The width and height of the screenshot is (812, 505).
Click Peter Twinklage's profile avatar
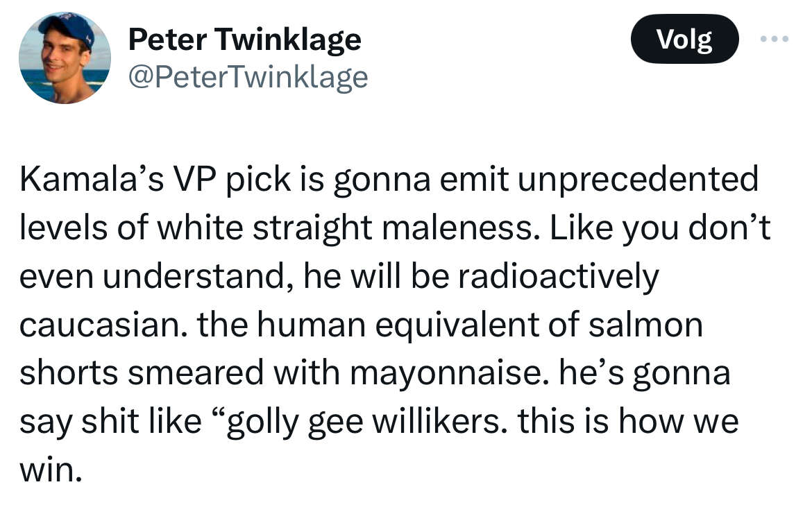(x=65, y=58)
